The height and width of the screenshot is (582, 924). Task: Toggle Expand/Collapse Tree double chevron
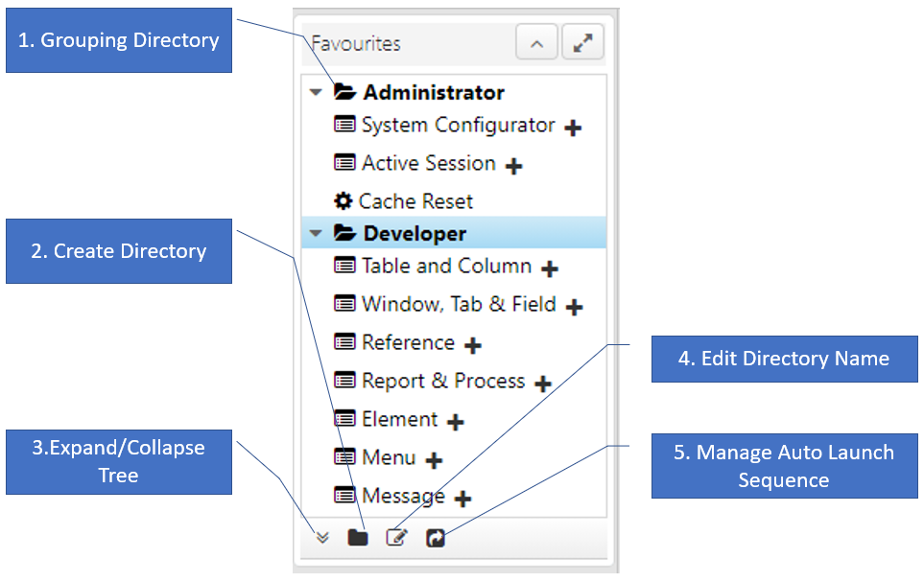pyautogui.click(x=322, y=538)
